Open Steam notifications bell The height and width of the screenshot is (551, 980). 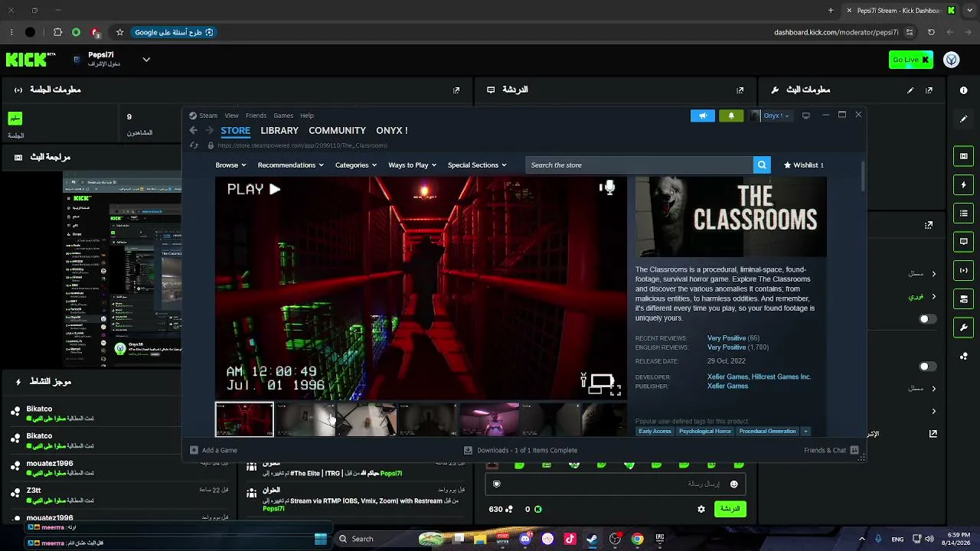coord(731,116)
